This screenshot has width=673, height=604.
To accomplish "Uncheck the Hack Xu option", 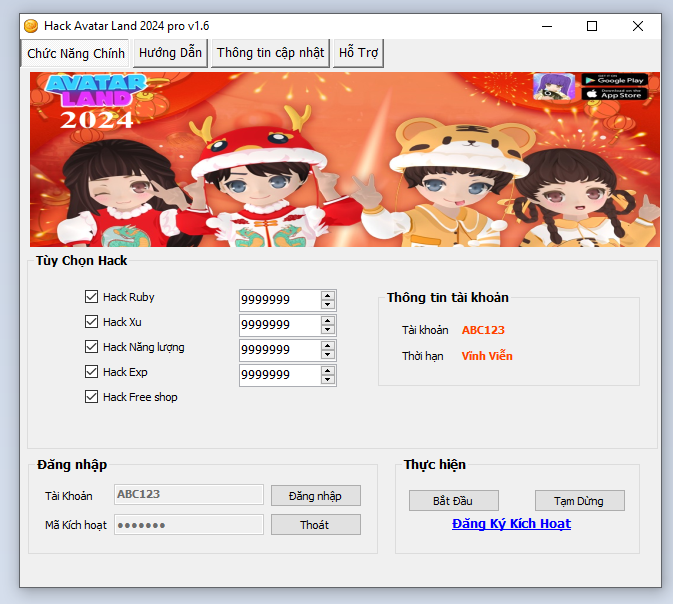I will click(x=91, y=322).
